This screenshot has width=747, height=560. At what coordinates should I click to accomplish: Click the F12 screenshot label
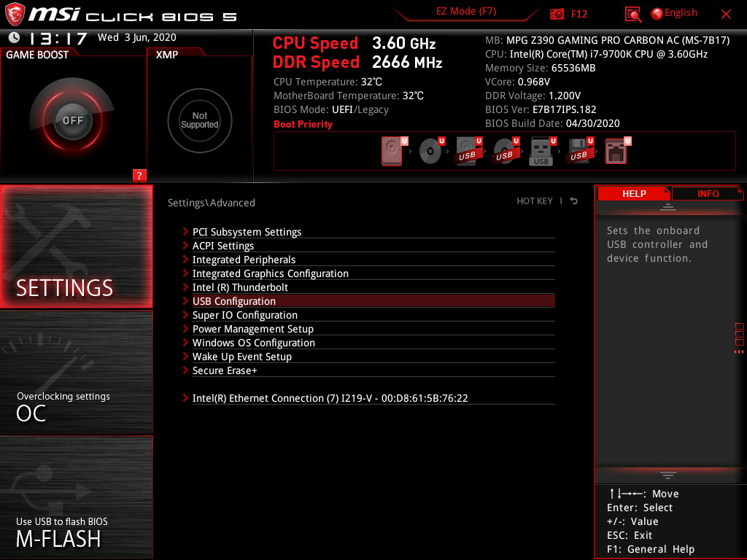578,14
